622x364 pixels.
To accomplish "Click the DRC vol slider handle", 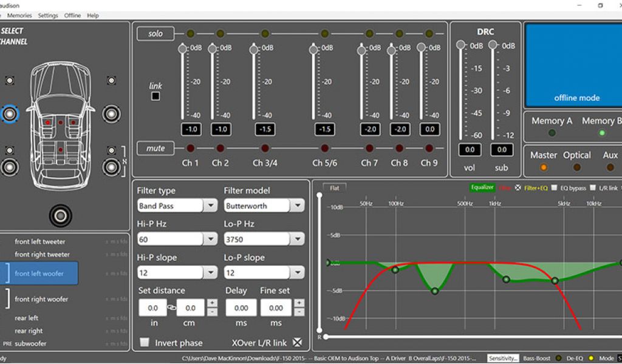I will (x=461, y=45).
